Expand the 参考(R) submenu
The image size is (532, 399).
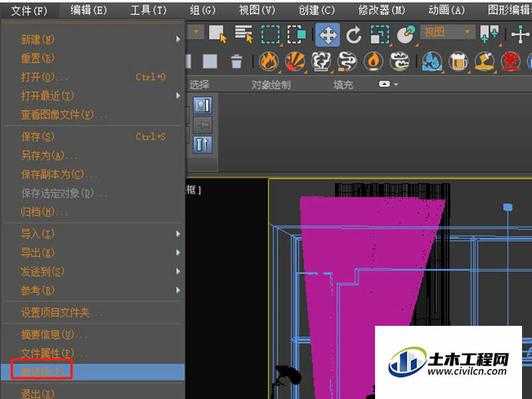(93, 291)
